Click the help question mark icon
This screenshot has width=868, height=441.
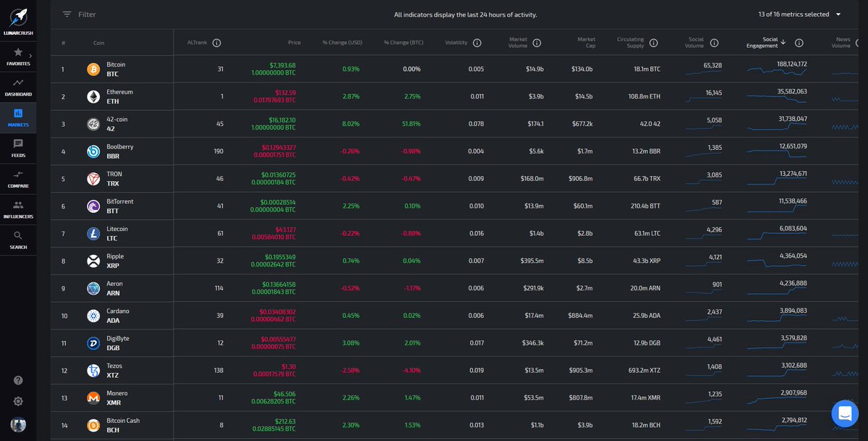(18, 380)
